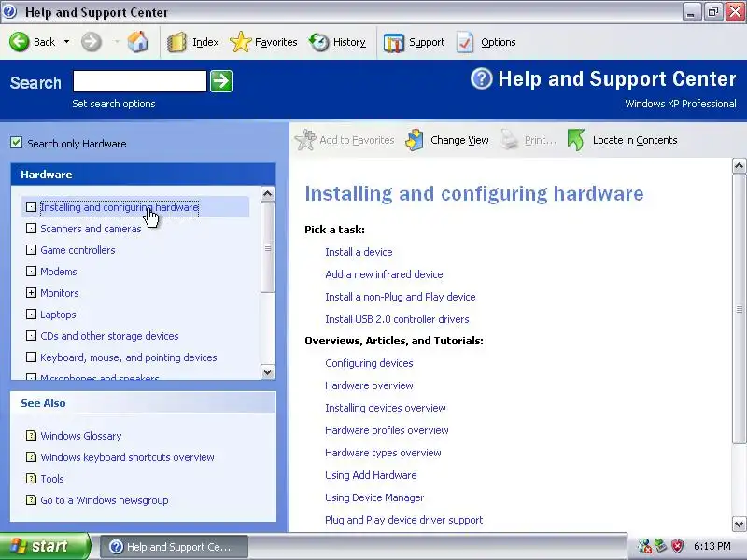Click the help question mark icon in header

pyautogui.click(x=481, y=78)
